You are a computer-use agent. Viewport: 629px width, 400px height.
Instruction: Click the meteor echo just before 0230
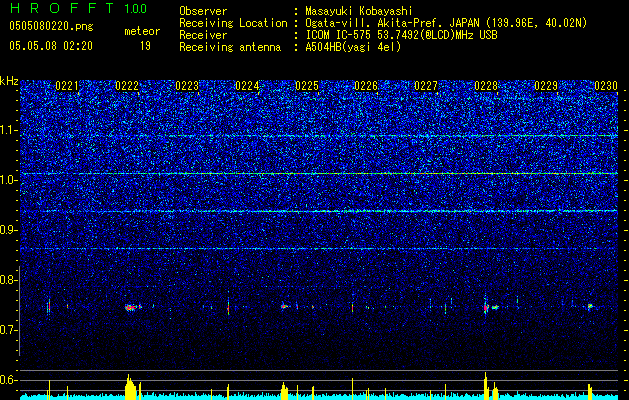pyautogui.click(x=590, y=307)
